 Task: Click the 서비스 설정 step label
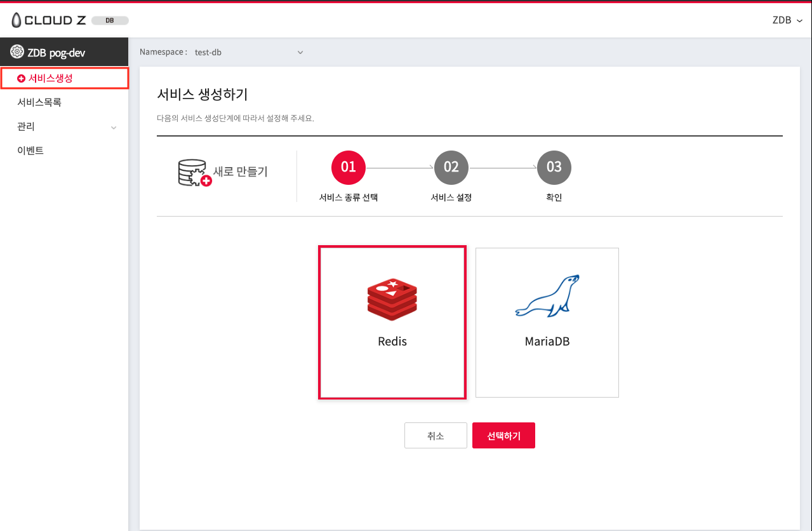[451, 198]
